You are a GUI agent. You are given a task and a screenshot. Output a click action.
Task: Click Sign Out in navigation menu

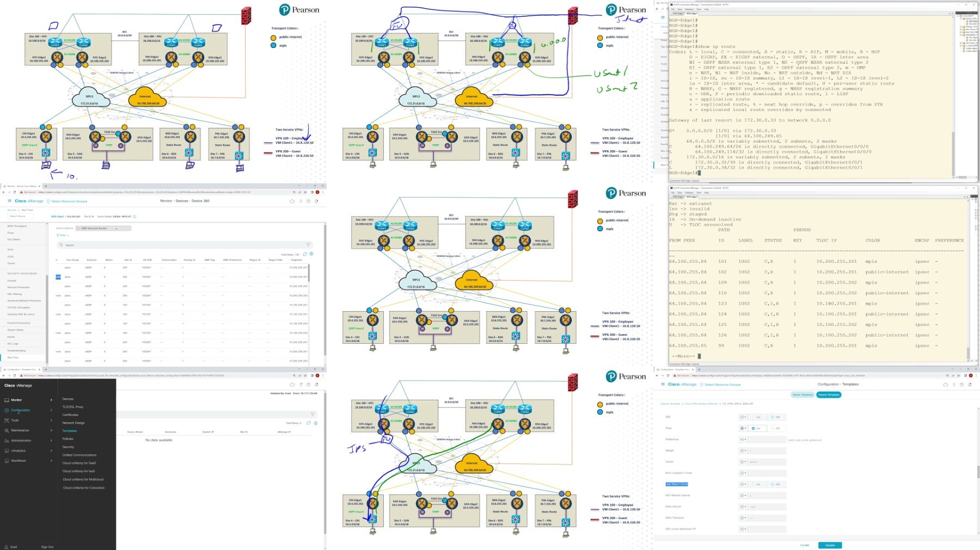47,547
